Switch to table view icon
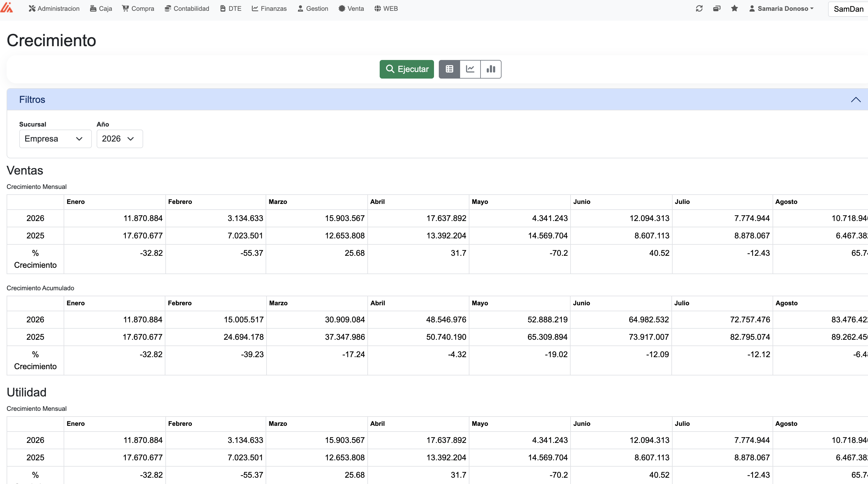This screenshot has height=484, width=868. coord(450,69)
